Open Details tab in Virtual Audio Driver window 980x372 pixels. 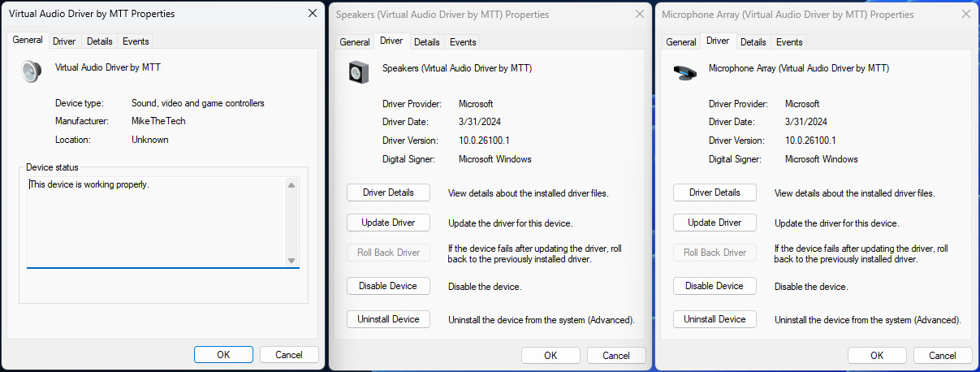[x=99, y=41]
